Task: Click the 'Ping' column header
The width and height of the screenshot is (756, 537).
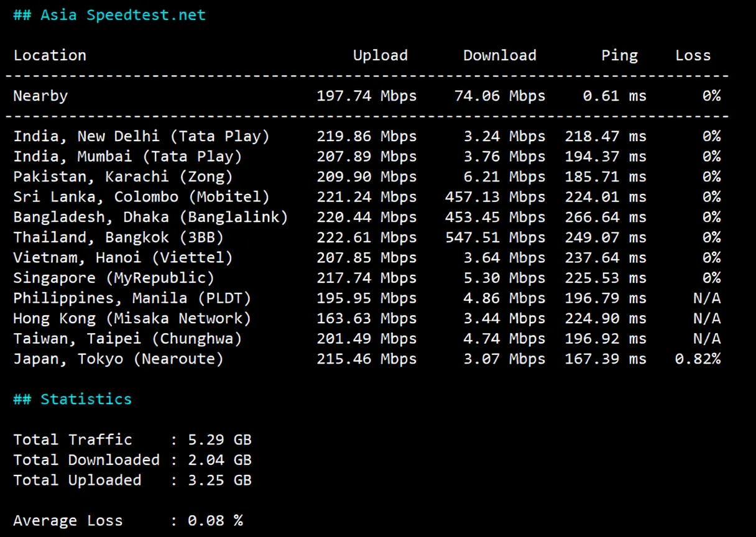Action: (x=619, y=55)
